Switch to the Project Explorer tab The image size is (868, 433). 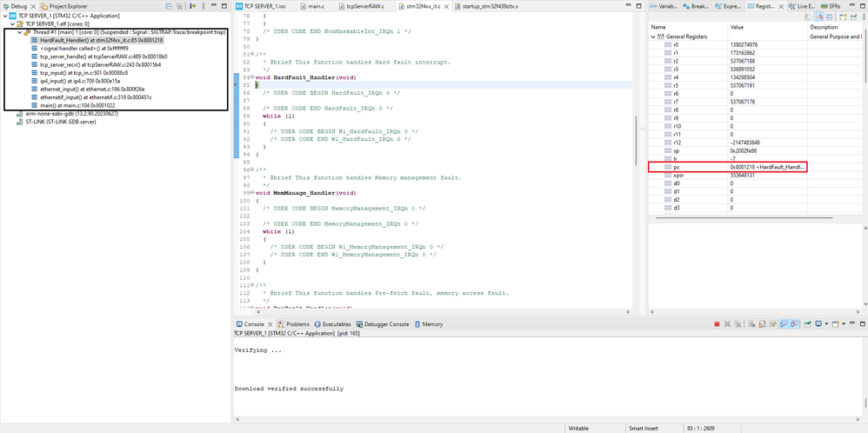click(x=63, y=6)
